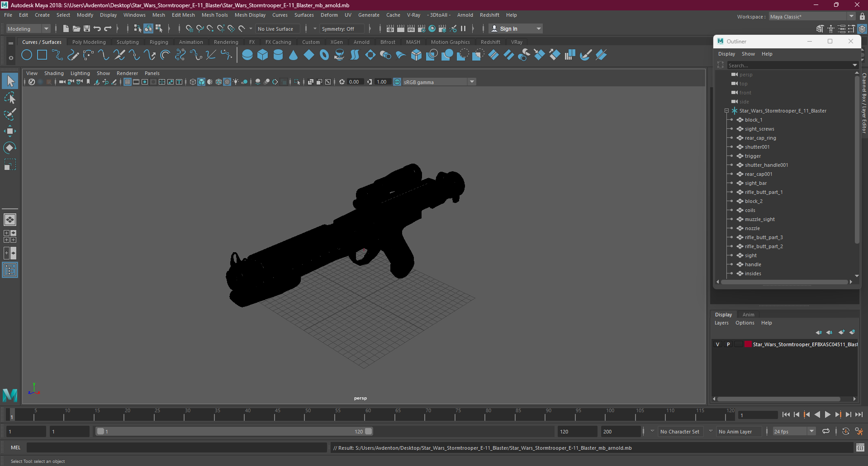Switch to the Poly Modeling shelf tab

tap(89, 42)
